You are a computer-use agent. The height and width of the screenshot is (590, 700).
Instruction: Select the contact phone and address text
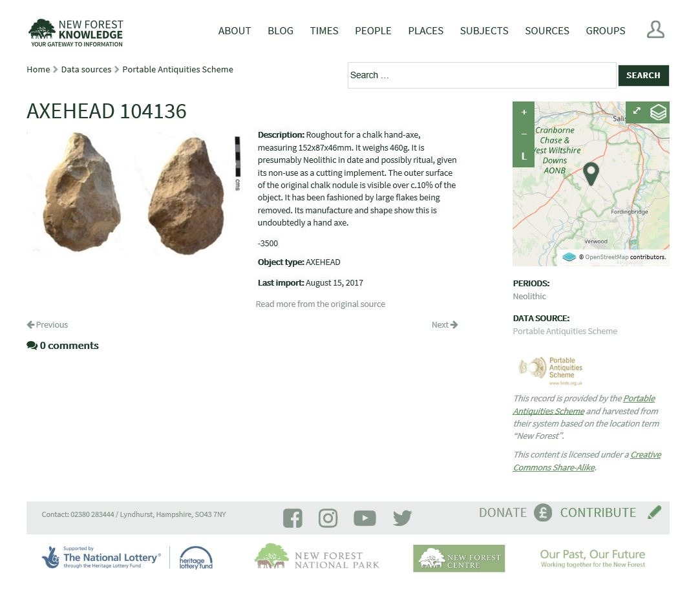pyautogui.click(x=134, y=514)
